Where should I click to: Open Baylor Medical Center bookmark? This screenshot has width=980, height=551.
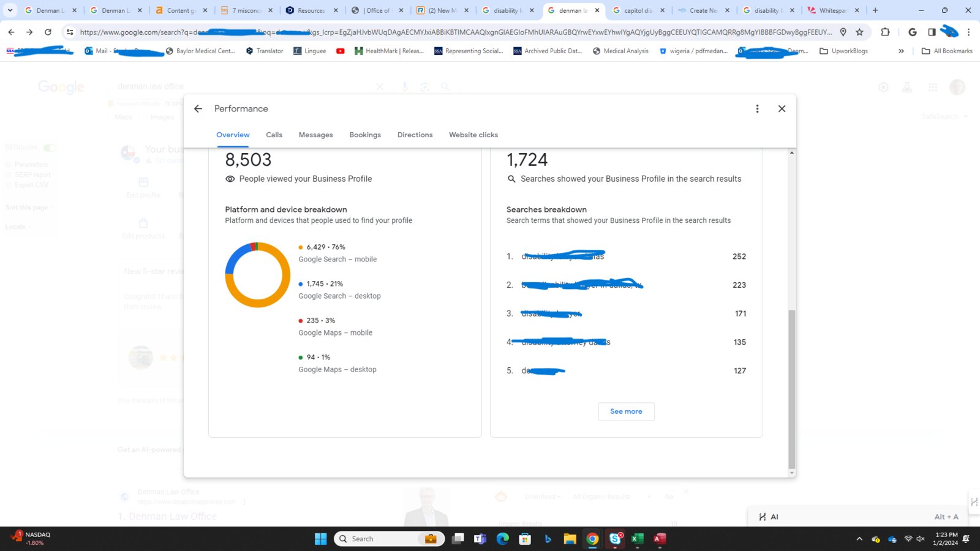pos(200,51)
